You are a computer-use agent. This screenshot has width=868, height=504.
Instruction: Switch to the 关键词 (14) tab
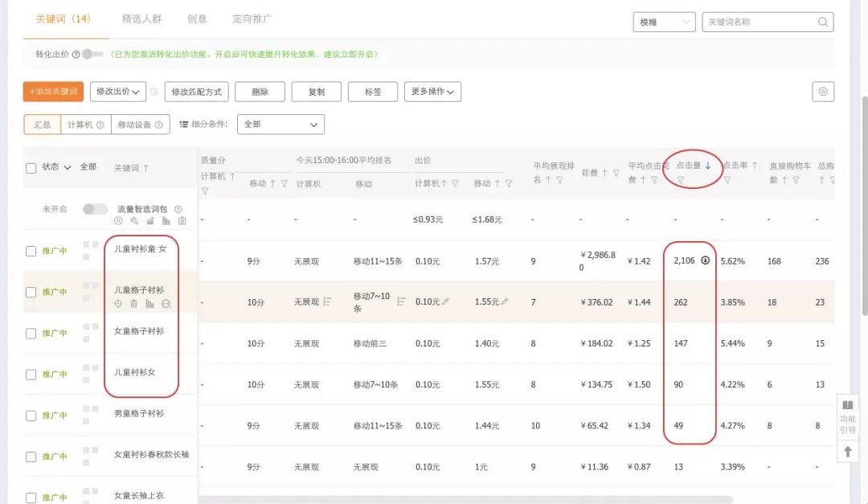point(63,19)
